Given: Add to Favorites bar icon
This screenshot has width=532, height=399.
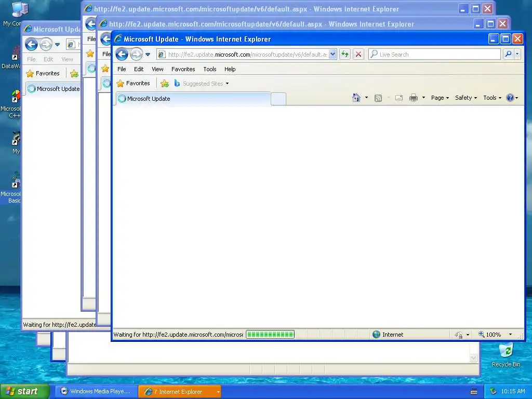Looking at the screenshot, I should coord(165,84).
